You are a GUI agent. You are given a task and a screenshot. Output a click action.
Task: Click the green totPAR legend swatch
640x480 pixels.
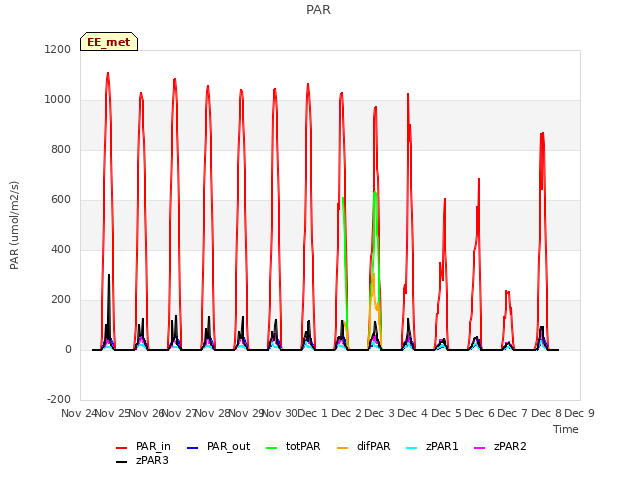coord(271,448)
